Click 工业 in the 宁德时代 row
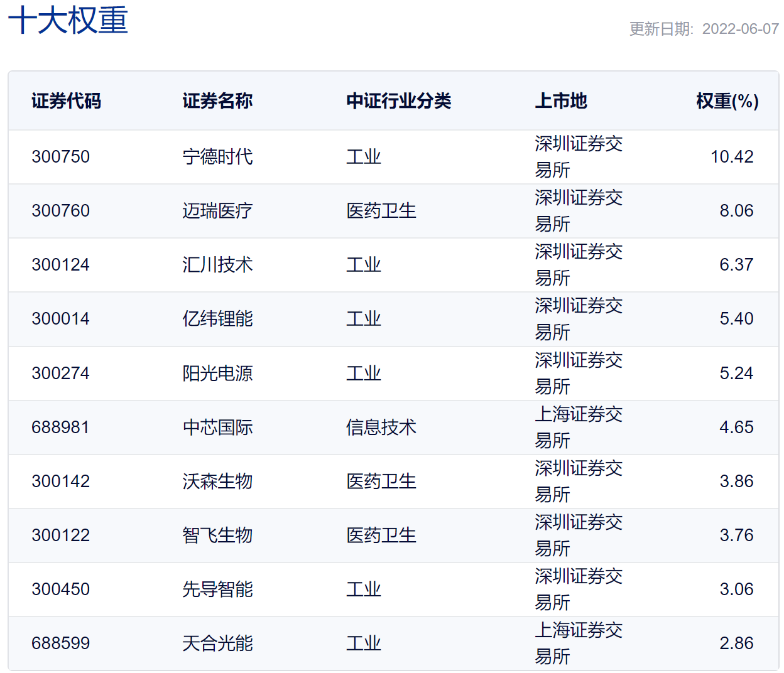Screen dimensions: 784x673 364,156
